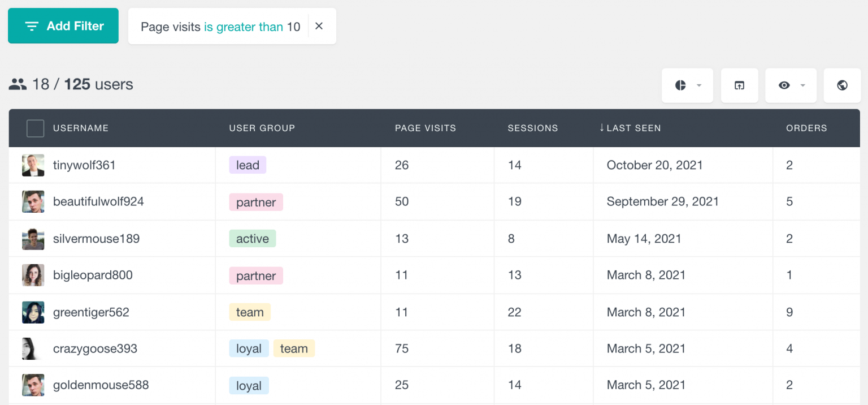Select tinywolf361's profile avatar
Screen dimensions: 868x405
pos(33,165)
